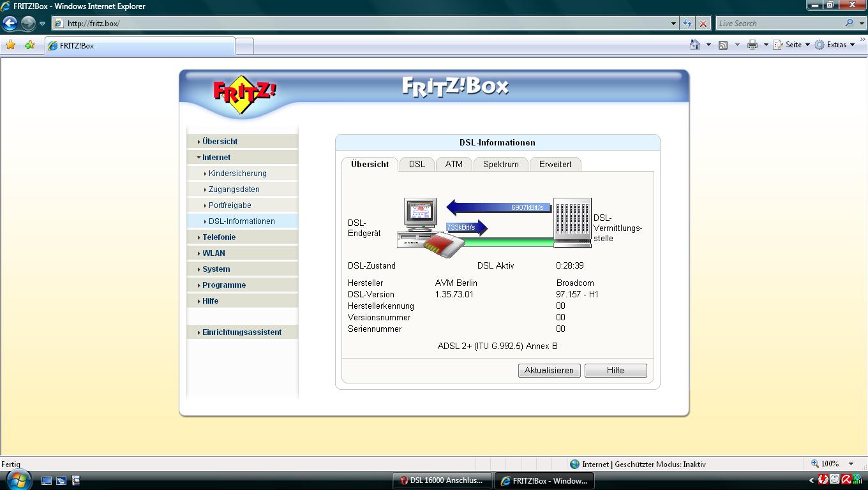
Task: Click the 6907kBit/s downstream arrow
Action: pyautogui.click(x=498, y=207)
